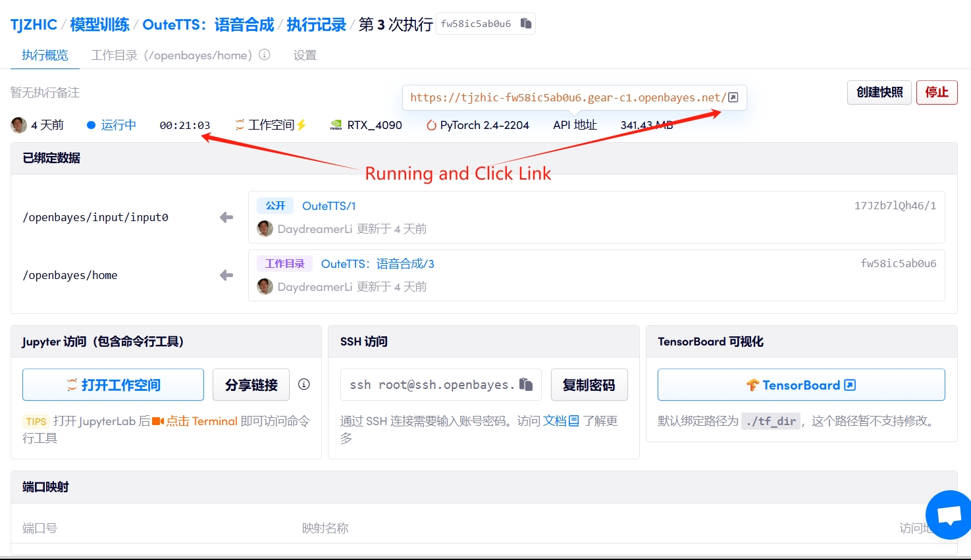Open the 工作目录 tab
The image size is (971, 560).
click(x=171, y=55)
